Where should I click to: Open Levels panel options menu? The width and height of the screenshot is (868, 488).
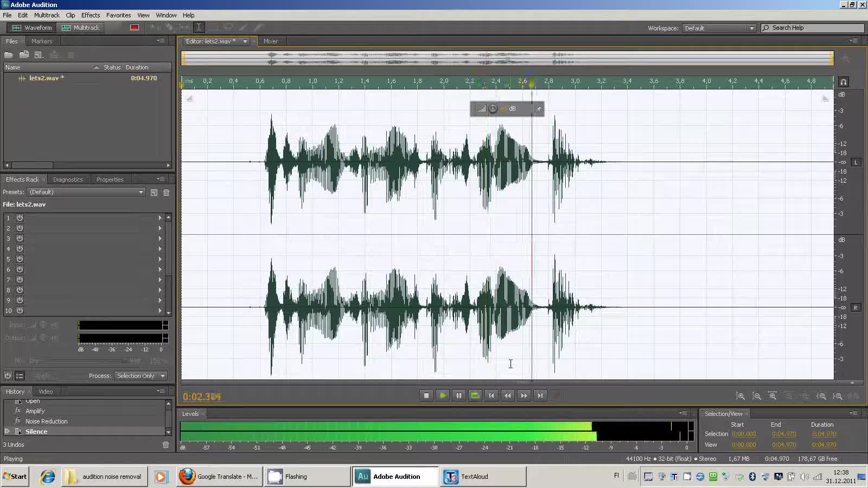pos(683,413)
